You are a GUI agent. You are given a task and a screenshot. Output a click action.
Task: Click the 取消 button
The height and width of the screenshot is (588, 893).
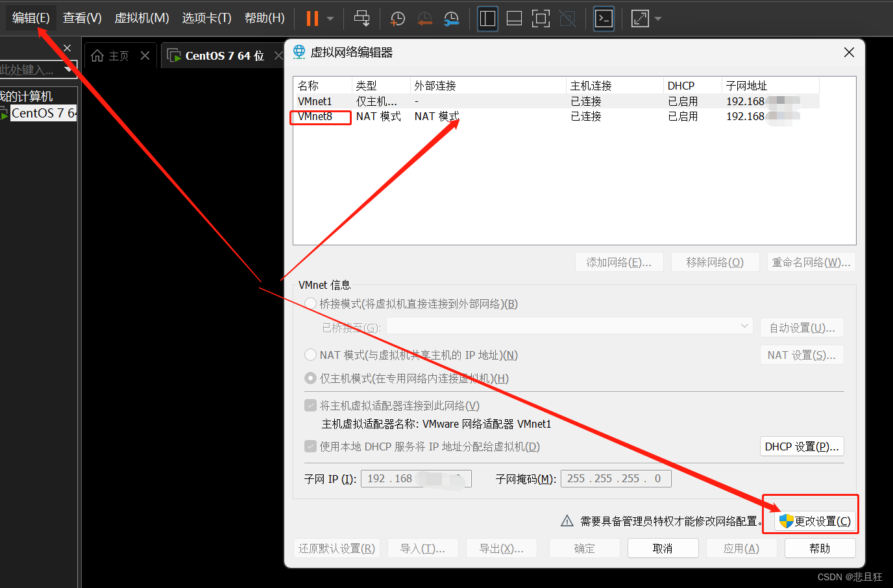(663, 548)
